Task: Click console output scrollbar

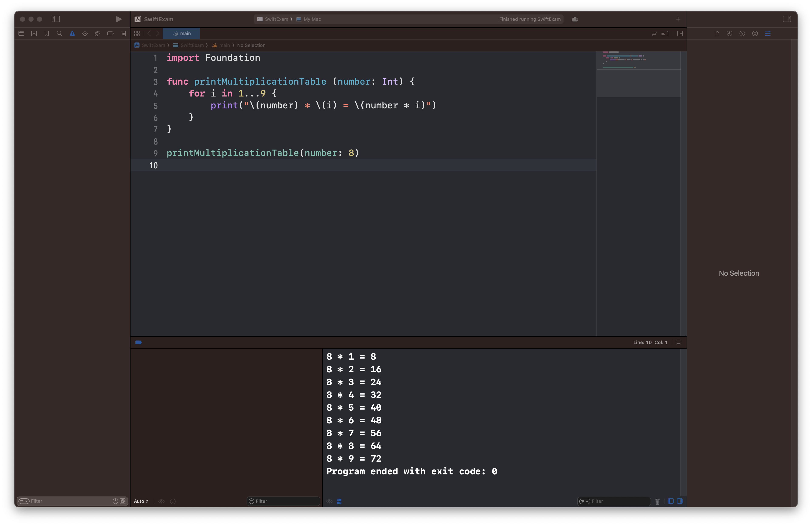Action: (x=683, y=422)
